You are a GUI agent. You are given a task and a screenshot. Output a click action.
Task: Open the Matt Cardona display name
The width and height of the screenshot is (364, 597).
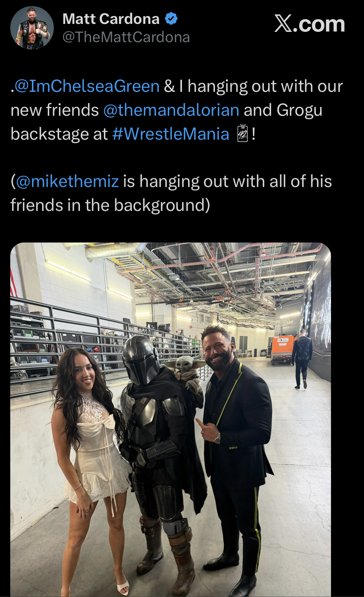tap(111, 19)
